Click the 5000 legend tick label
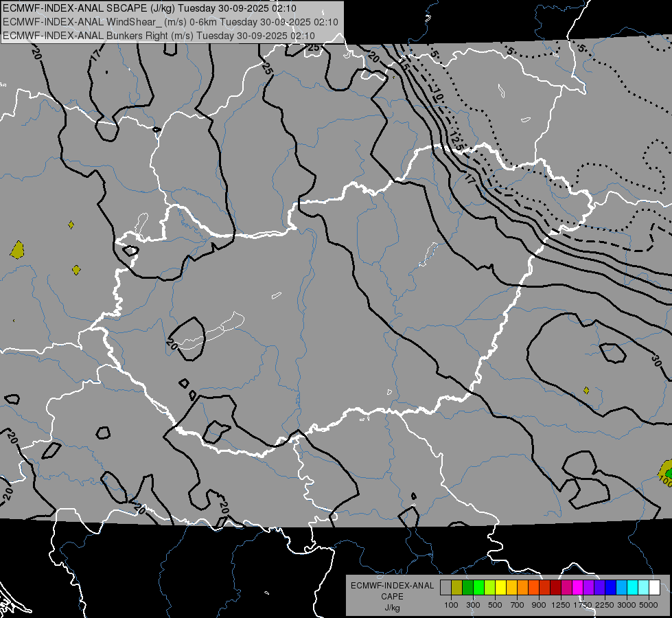Screen dimensions: 672x618 coord(649,605)
